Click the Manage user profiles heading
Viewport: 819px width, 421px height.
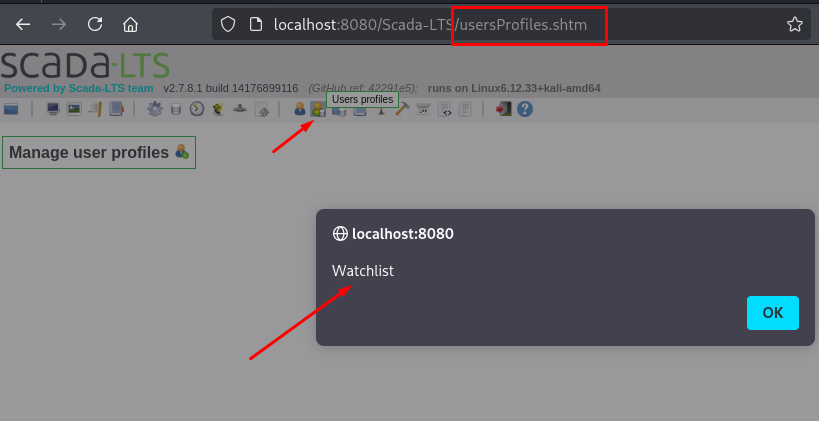click(x=89, y=153)
